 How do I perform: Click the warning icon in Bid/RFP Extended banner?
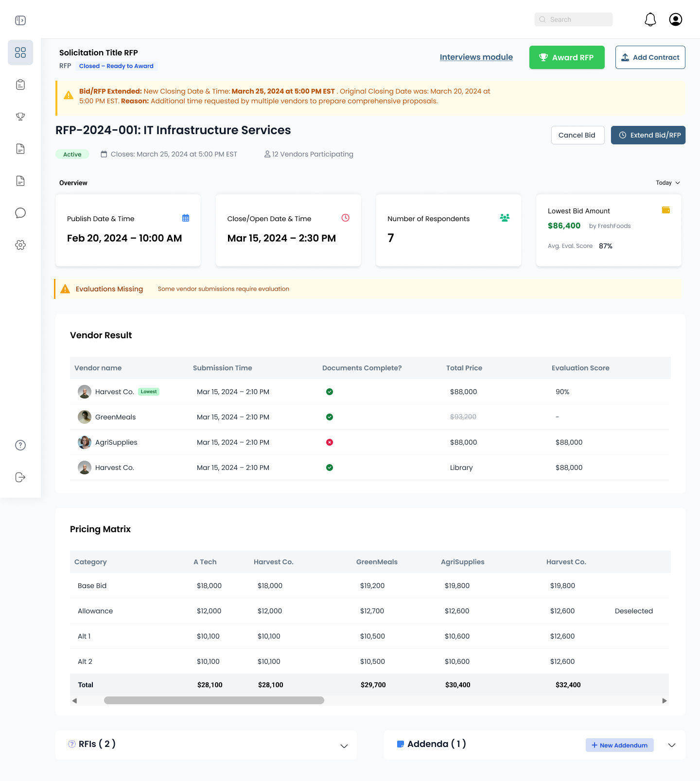point(69,95)
